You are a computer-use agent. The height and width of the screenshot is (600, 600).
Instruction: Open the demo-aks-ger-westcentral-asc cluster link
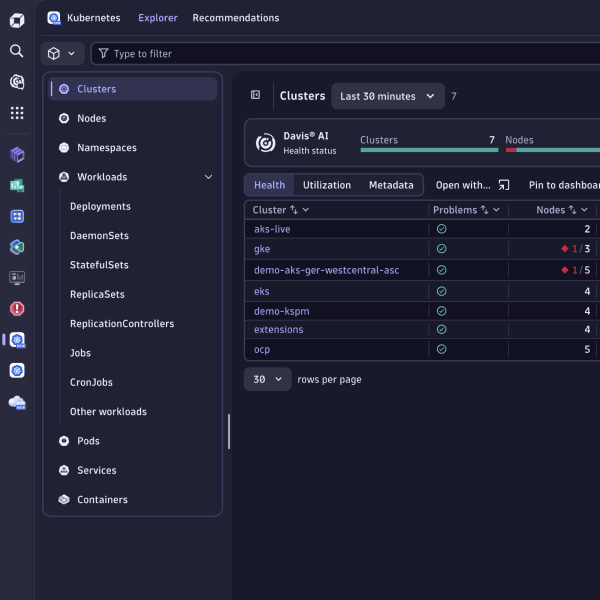pos(326,270)
